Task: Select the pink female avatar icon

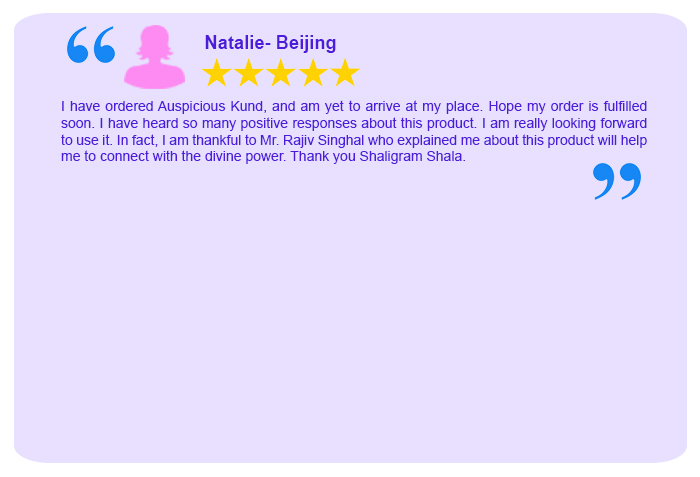Action: coord(154,57)
